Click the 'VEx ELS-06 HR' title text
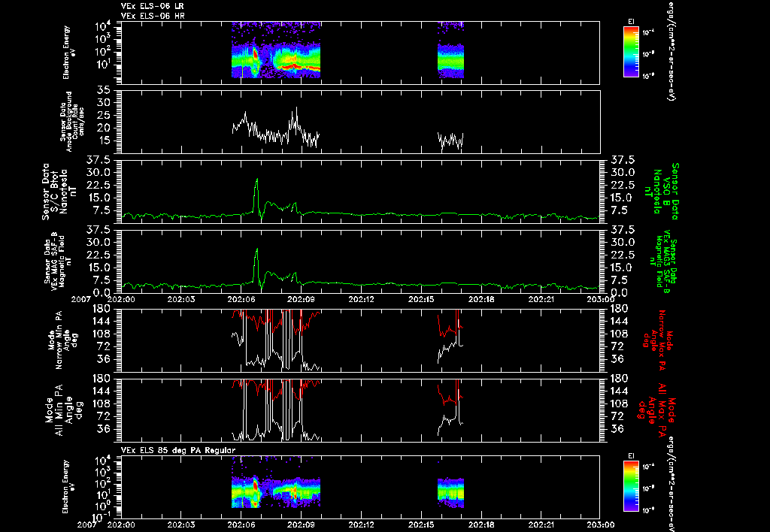This screenshot has height=532, width=770. pos(152,17)
